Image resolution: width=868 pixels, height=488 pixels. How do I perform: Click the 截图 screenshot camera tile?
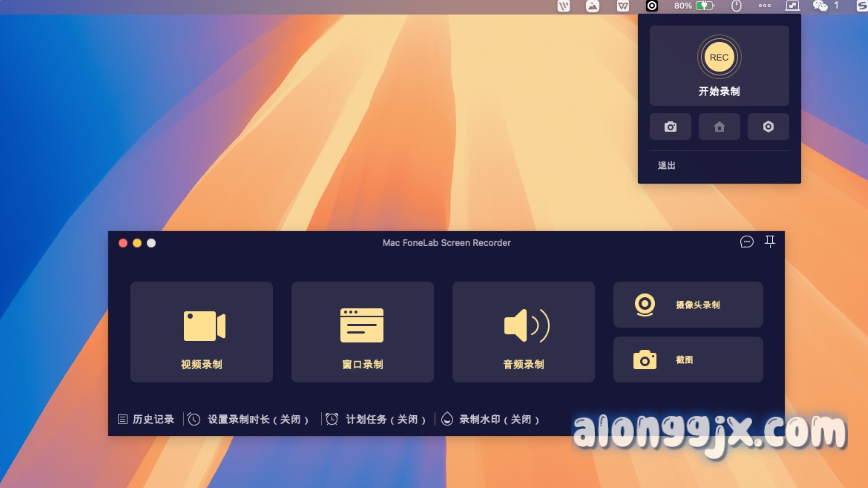[687, 359]
